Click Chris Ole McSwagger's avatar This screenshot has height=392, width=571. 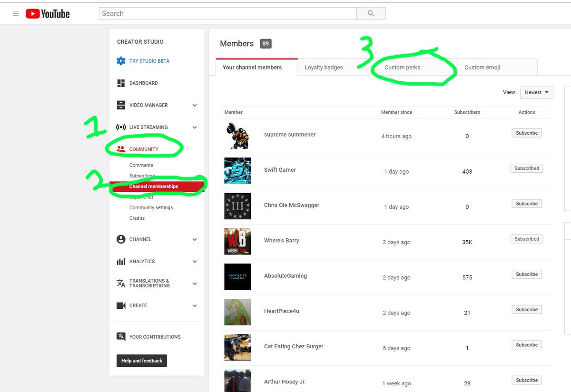tap(237, 206)
